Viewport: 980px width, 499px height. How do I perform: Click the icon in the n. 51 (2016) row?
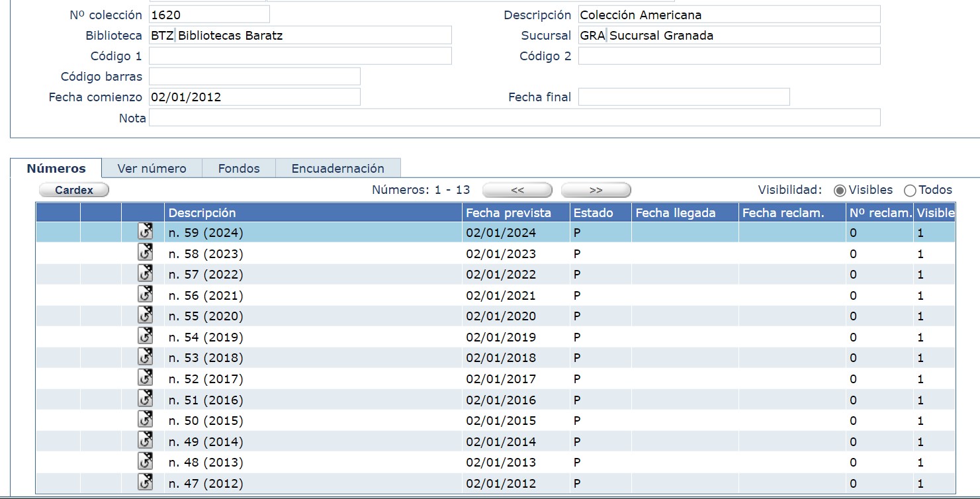[145, 398]
